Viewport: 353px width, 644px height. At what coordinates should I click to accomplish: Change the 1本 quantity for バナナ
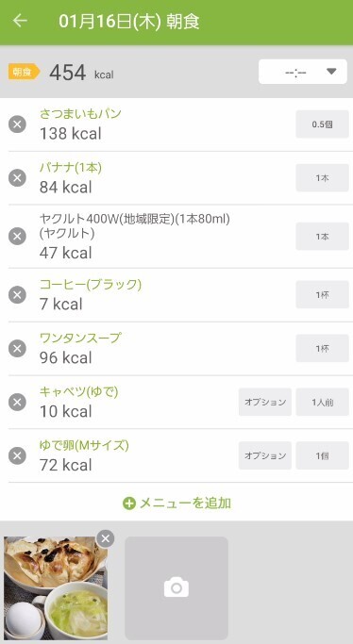[x=322, y=178]
